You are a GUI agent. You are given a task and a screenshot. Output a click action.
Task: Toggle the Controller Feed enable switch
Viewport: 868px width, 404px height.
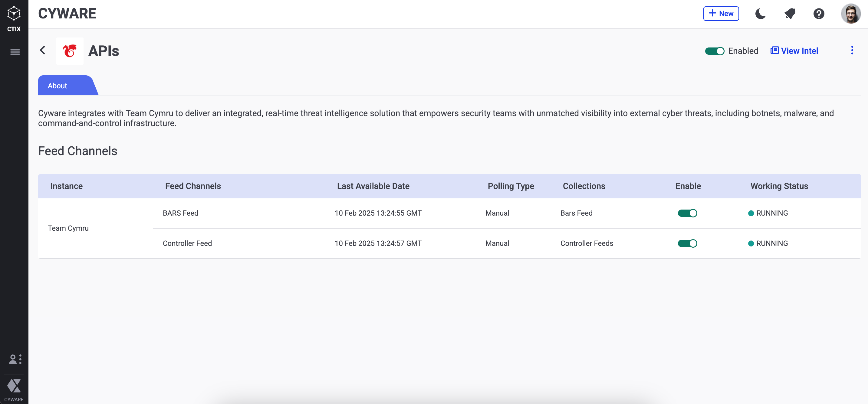click(687, 243)
